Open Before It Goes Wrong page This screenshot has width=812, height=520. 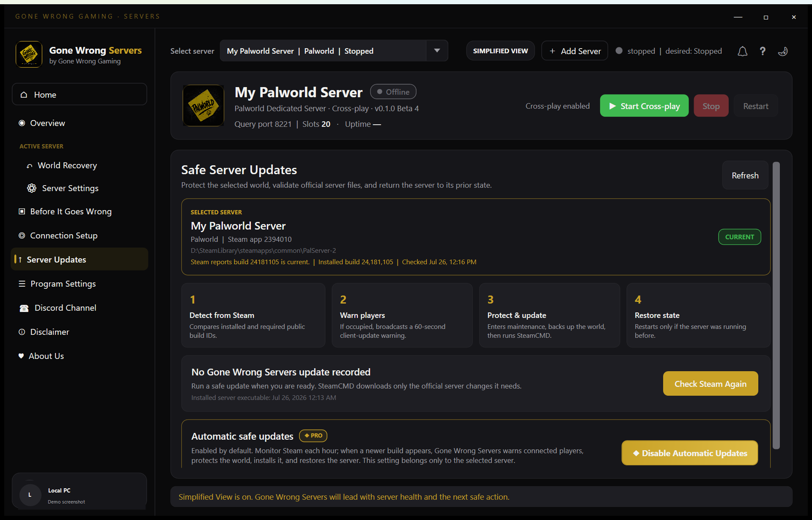[80, 211]
